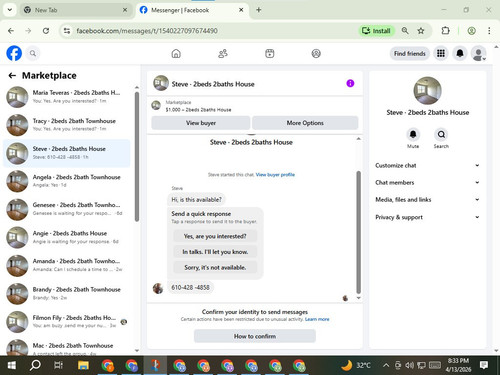This screenshot has width=500, height=375.
Task: Open the Chrome three-dot menu
Action: pos(489,31)
